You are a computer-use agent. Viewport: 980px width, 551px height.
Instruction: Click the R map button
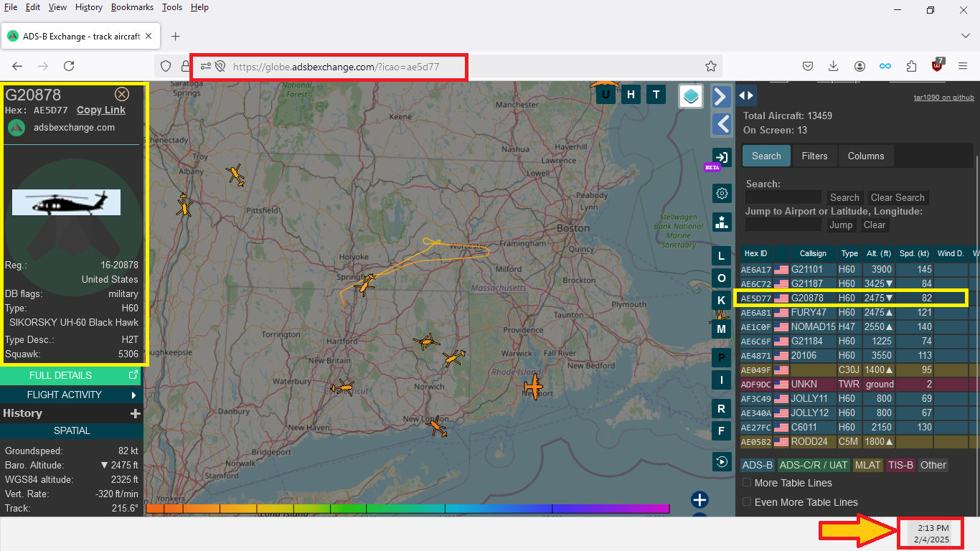point(721,408)
